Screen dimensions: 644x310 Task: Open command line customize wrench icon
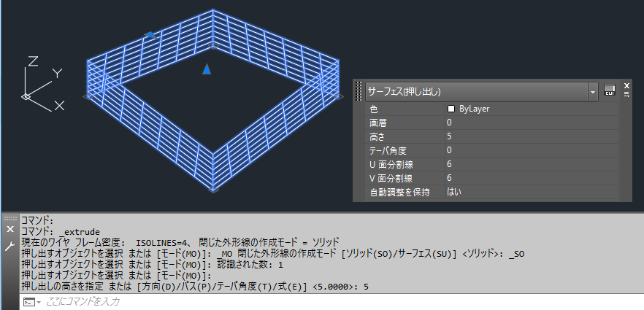10,246
